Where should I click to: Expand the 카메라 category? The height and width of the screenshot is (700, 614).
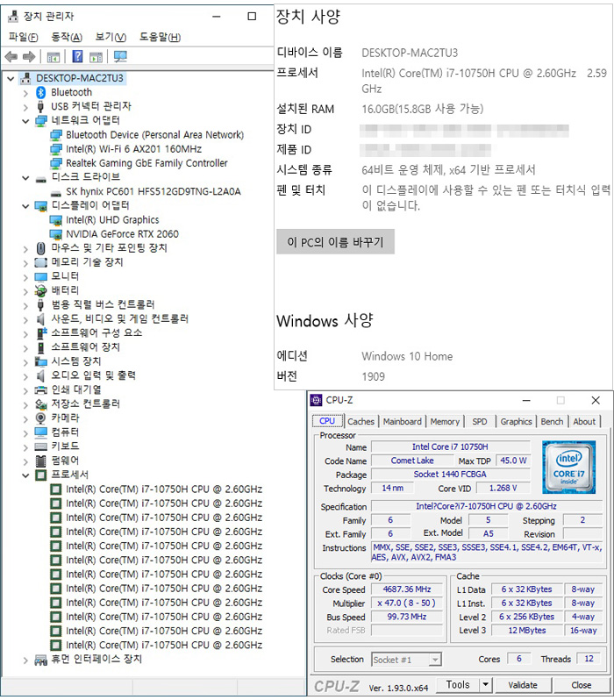click(25, 418)
